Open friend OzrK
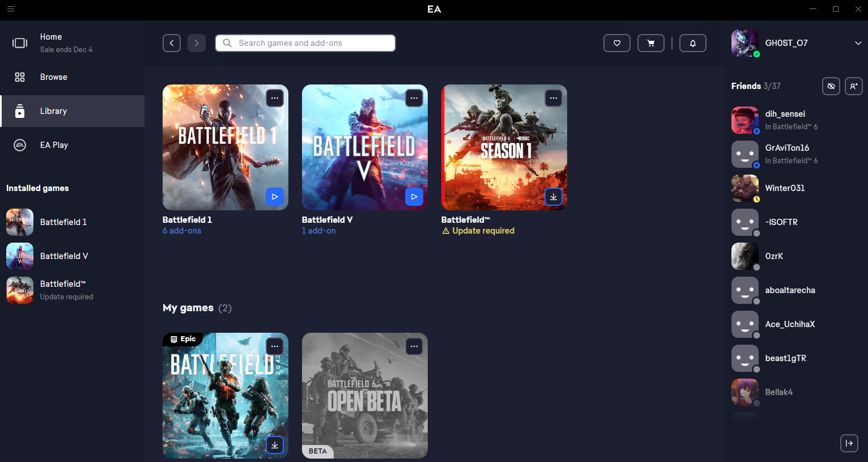This screenshot has width=868, height=462. pyautogui.click(x=796, y=256)
